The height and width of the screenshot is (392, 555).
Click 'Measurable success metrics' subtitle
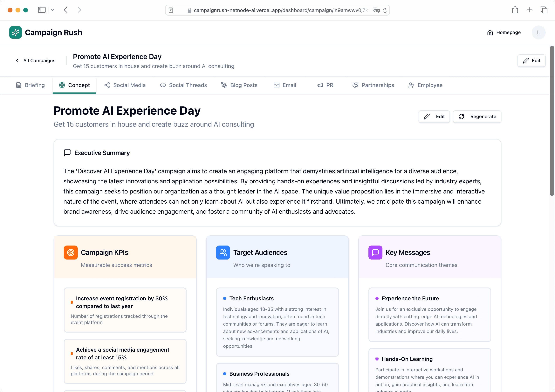coord(116,265)
